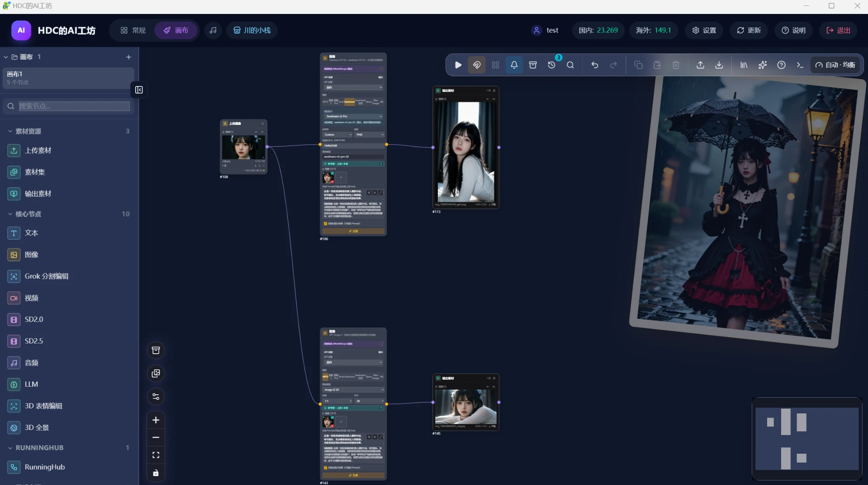Collapse the left sidebar panel
The image size is (868, 485).
(139, 90)
